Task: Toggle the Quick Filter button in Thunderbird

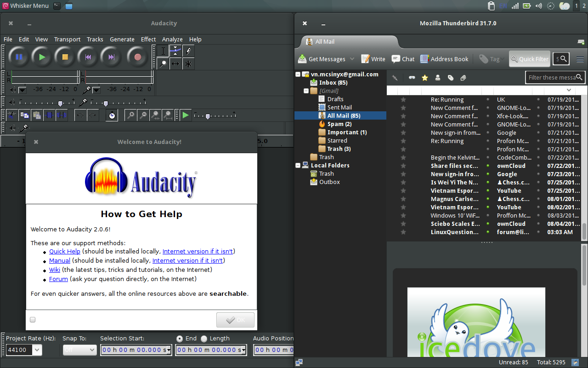Action: click(529, 59)
